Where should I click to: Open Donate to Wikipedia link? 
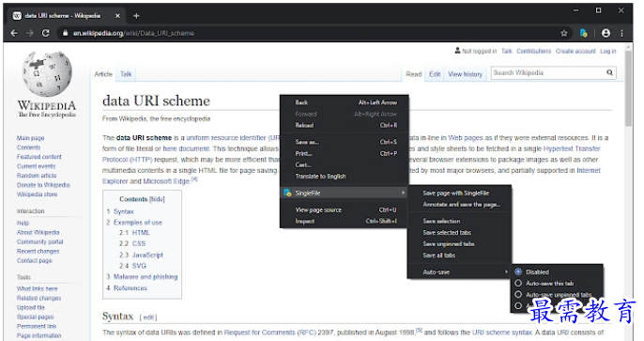[43, 185]
